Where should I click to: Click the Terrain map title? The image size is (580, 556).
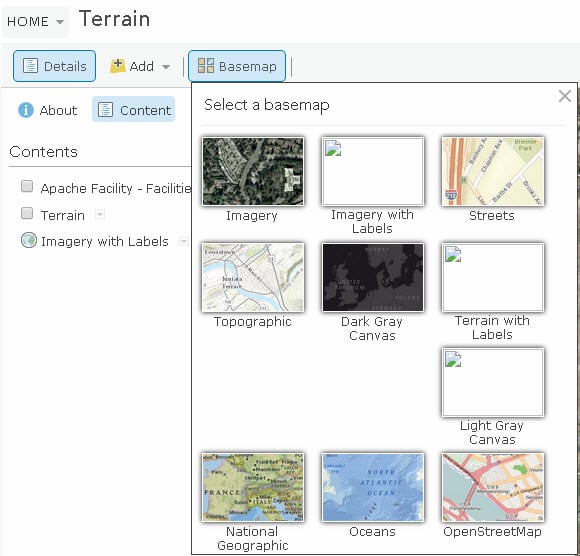115,19
